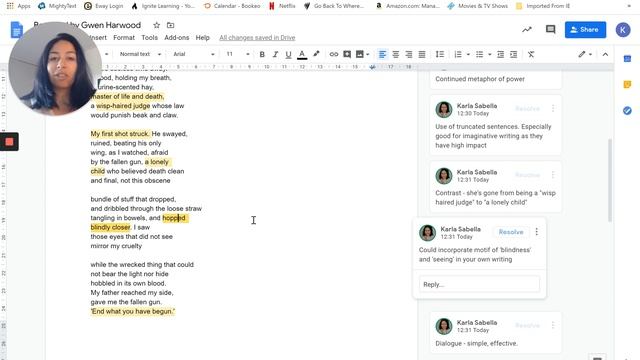Open Keep notes in the side panel
The height and width of the screenshot is (360, 640).
coord(627,84)
